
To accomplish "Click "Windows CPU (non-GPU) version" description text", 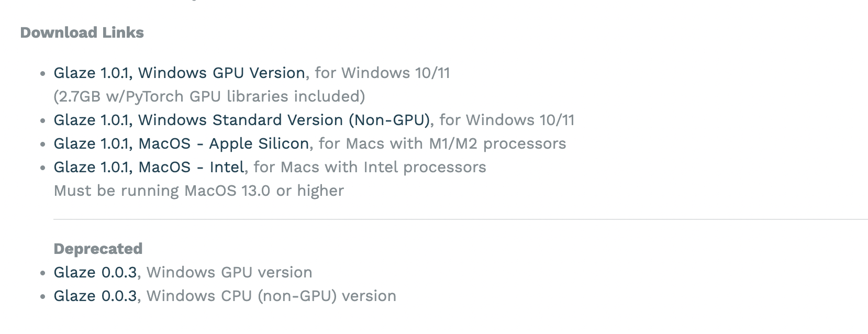I will 271,296.
